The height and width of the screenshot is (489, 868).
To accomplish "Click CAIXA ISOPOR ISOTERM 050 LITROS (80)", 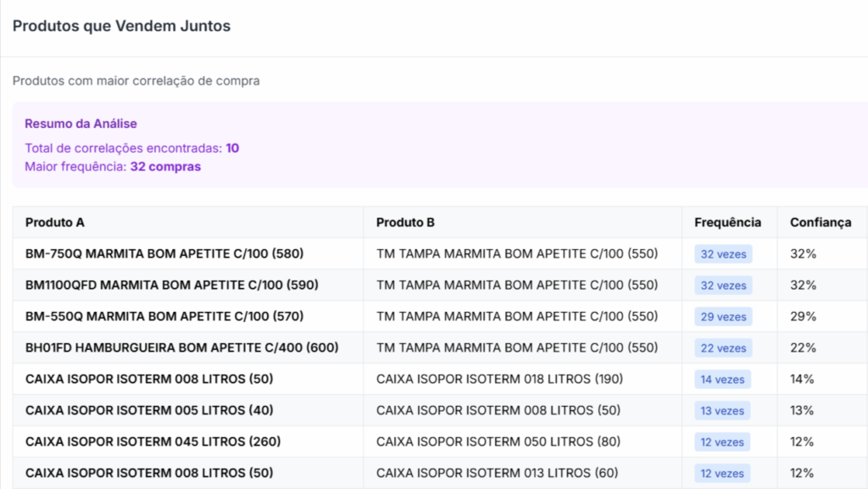I will [498, 442].
